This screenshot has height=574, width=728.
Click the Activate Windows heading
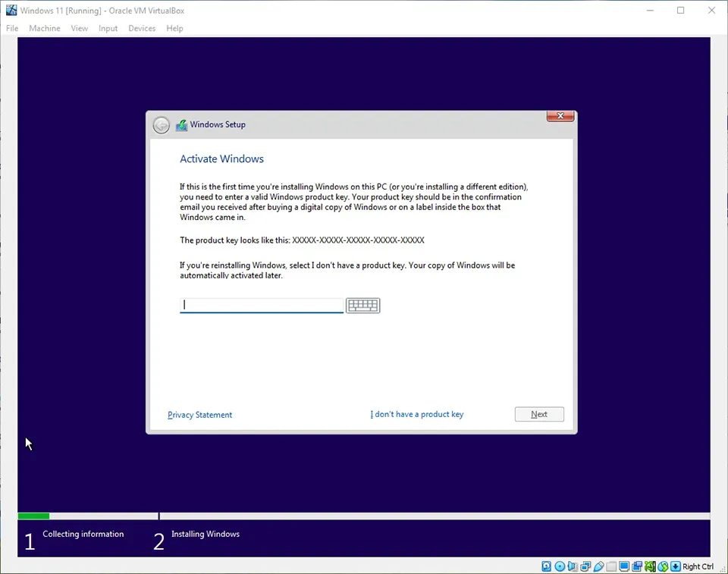(x=222, y=158)
